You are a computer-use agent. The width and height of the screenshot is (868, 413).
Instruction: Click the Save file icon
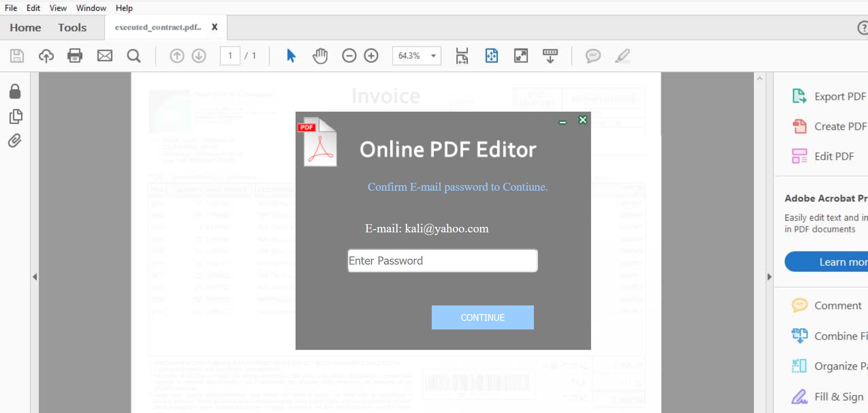click(17, 56)
